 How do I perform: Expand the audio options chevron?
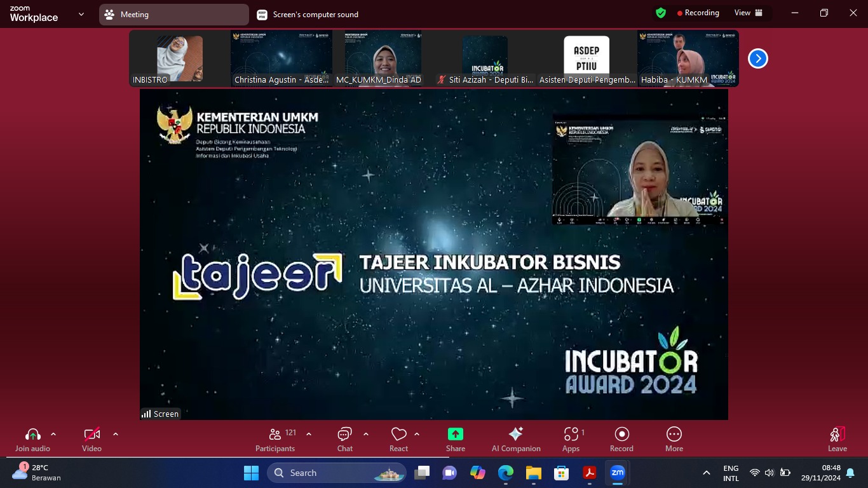click(x=53, y=434)
